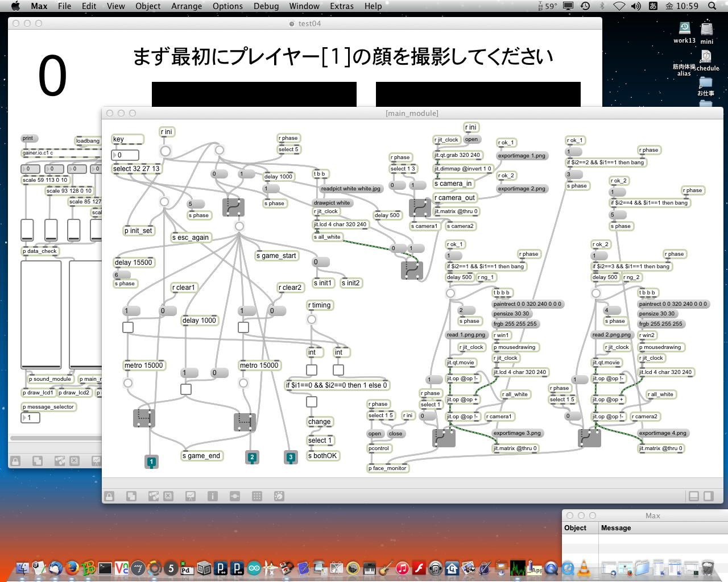Open iTunes from the Dock

pyautogui.click(x=403, y=567)
